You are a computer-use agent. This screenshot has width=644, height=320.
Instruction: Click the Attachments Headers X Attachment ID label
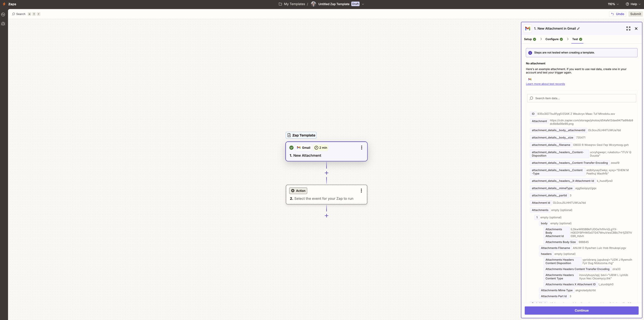pos(570,285)
